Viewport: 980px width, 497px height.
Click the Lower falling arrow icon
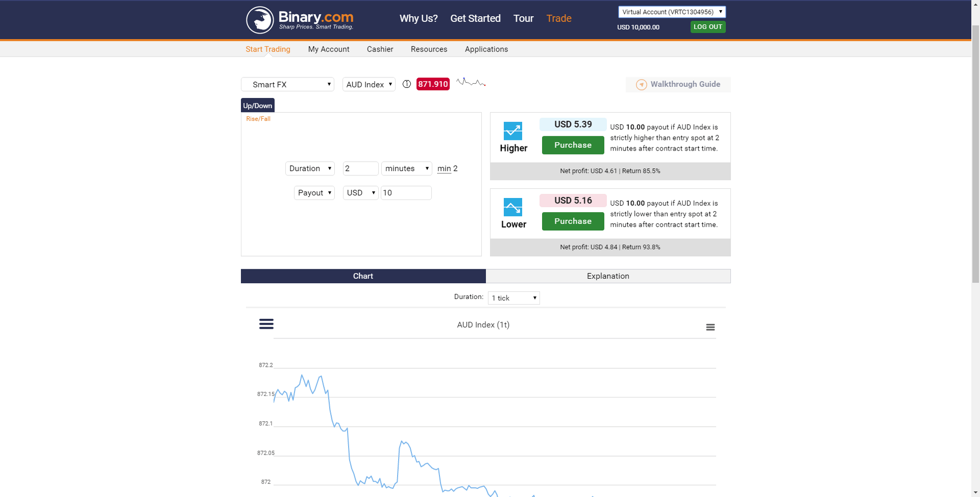(513, 207)
